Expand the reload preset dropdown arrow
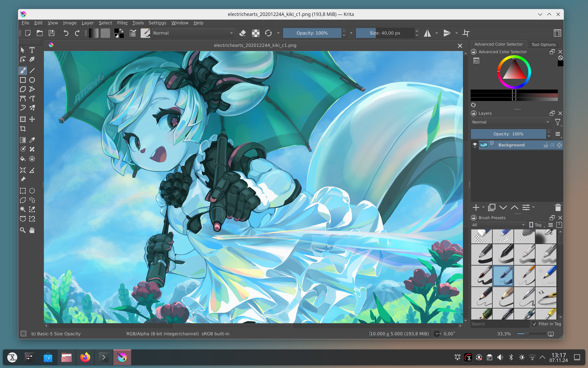 tap(278, 33)
